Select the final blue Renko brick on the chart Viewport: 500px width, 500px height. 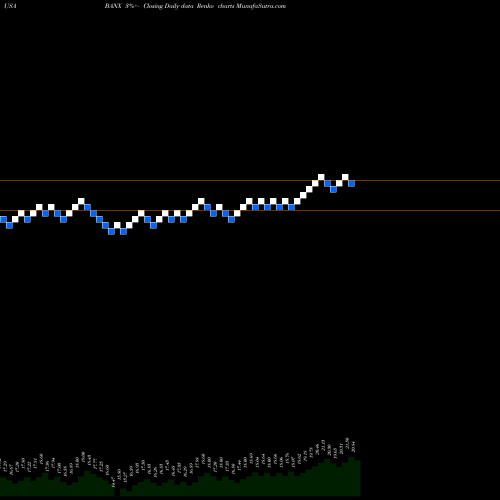[x=351, y=183]
